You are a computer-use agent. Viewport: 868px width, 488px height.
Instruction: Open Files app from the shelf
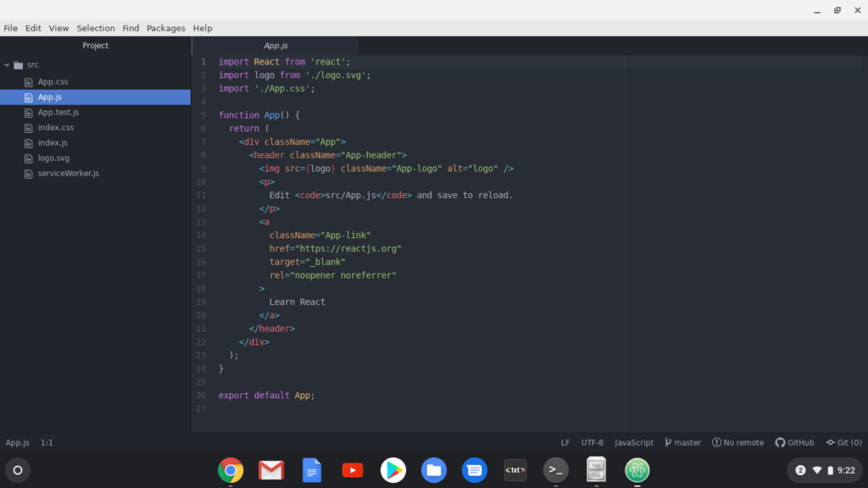point(434,470)
